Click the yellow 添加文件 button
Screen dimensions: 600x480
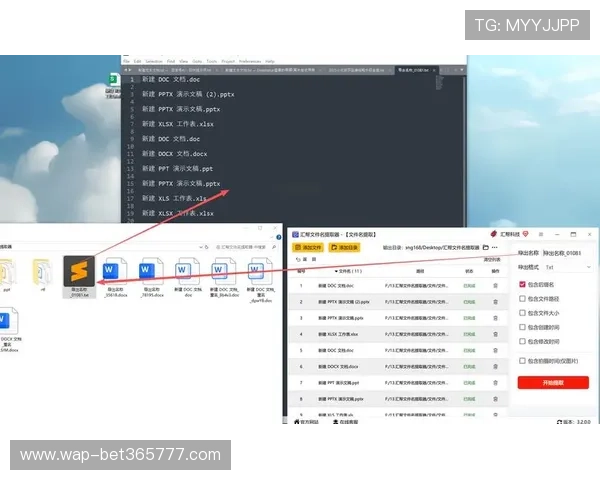[x=308, y=246]
